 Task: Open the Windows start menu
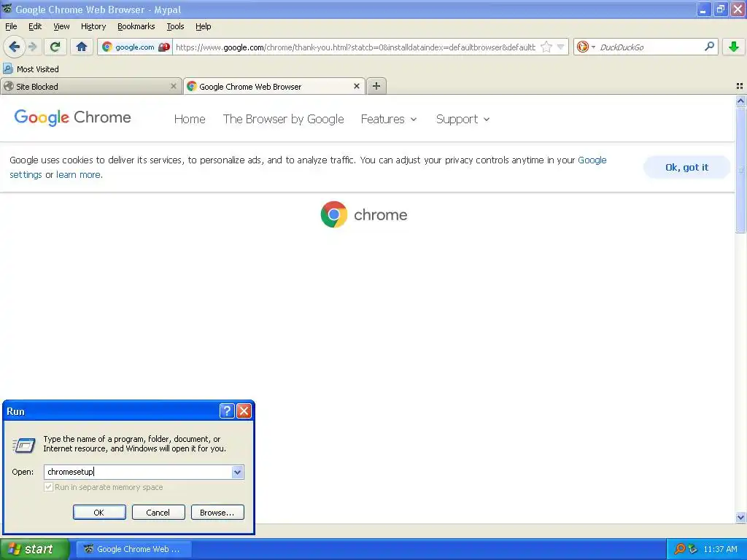click(x=35, y=549)
